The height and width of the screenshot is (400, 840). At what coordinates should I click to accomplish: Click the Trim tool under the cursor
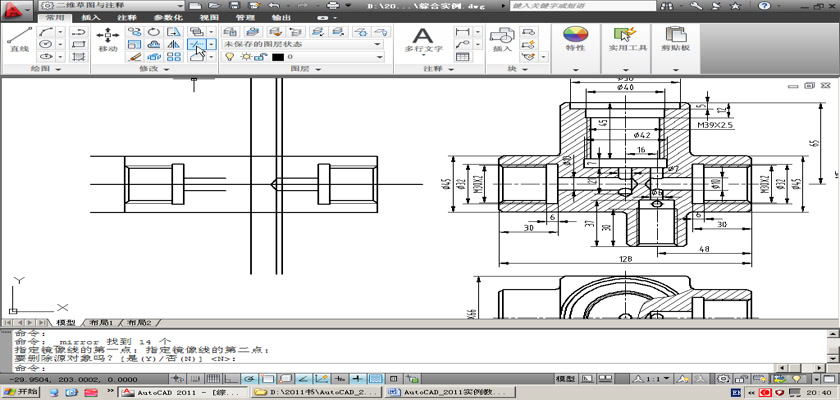point(196,44)
